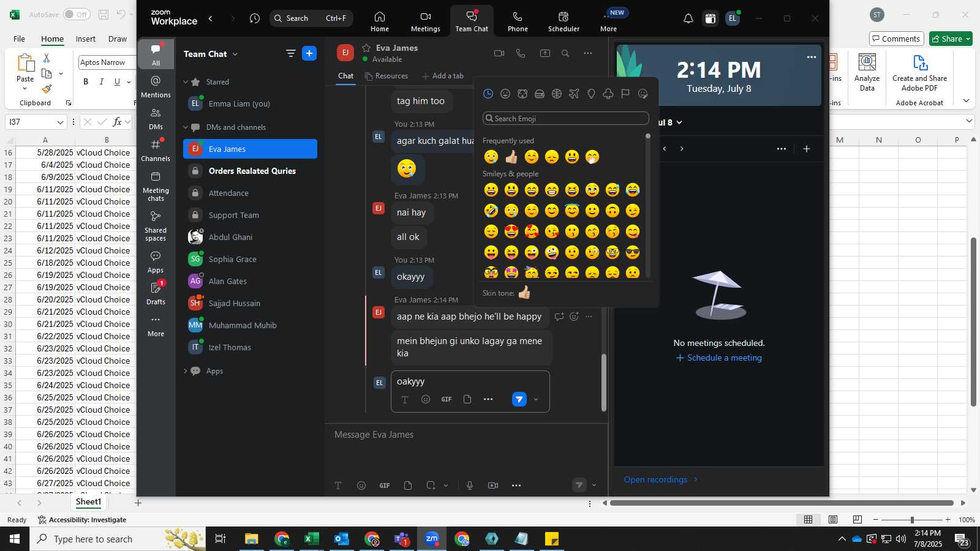Start a phone call with Eva James
This screenshot has width=980, height=551.
pyautogui.click(x=521, y=53)
